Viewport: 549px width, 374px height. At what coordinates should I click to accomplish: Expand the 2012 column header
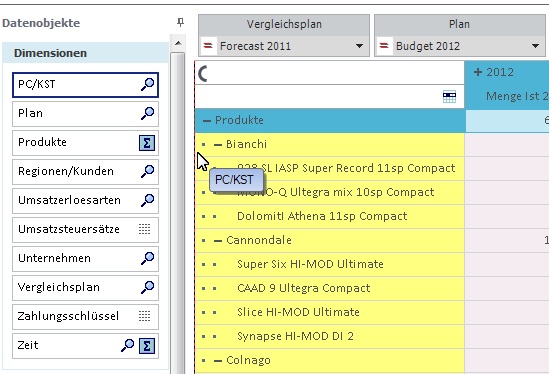click(x=478, y=72)
